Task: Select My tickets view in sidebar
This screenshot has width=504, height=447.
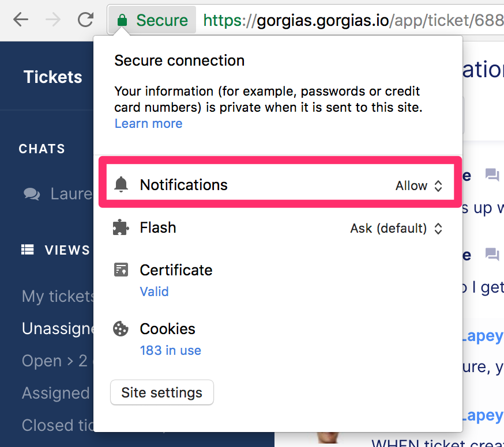Action: 58,296
